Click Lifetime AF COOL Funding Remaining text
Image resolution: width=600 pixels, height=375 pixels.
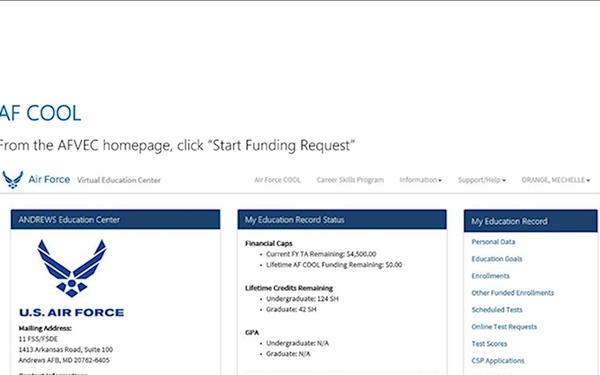pyautogui.click(x=334, y=265)
